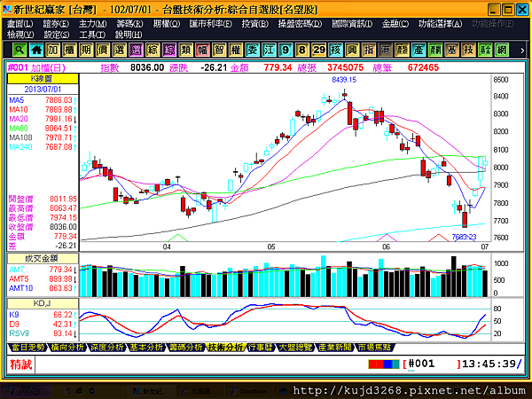Select the yellow 綜 toolbar button
Image resolution: width=532 pixels, height=399 pixels.
(x=153, y=50)
